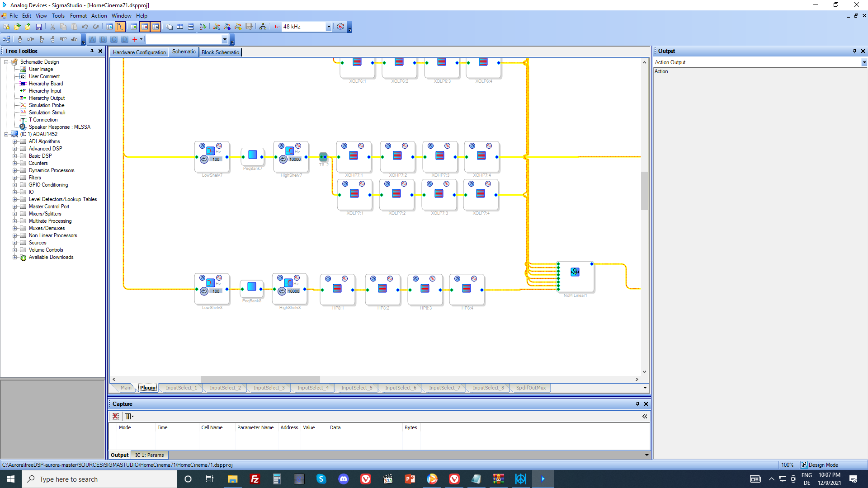Switch to the IC 1: Params tab
868x488 pixels.
149,455
